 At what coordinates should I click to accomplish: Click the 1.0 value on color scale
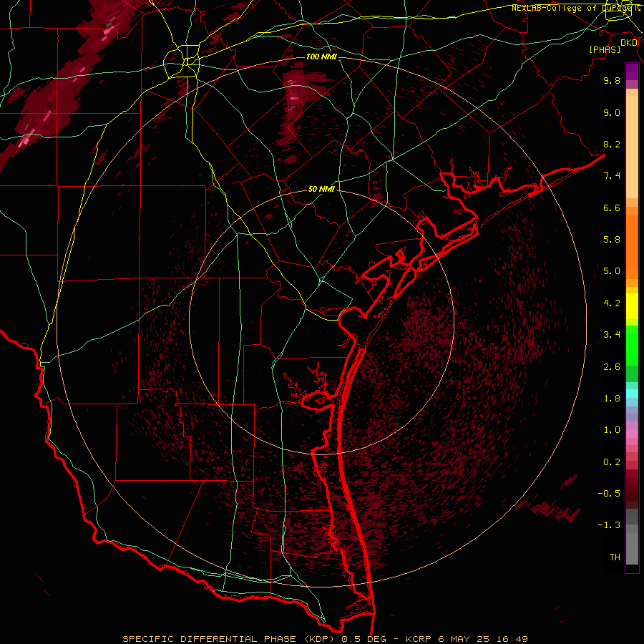(x=612, y=430)
